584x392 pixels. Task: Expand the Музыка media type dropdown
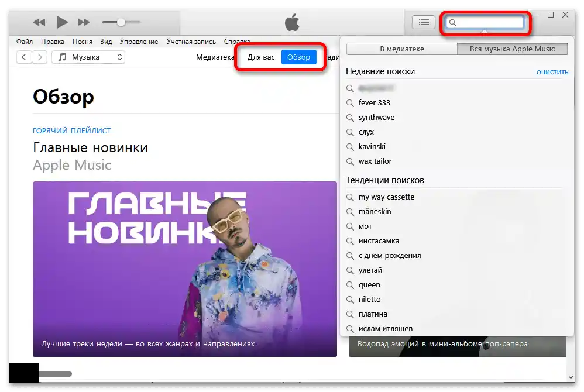click(x=88, y=57)
